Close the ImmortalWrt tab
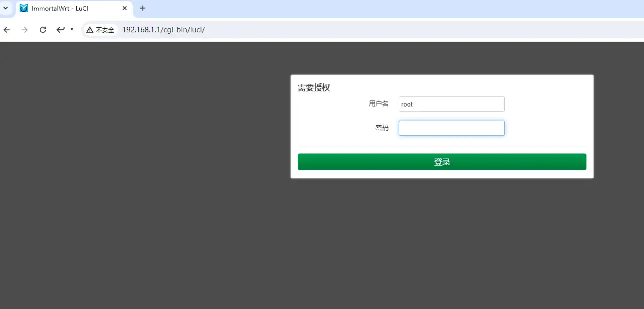The width and height of the screenshot is (644, 309). tap(124, 8)
